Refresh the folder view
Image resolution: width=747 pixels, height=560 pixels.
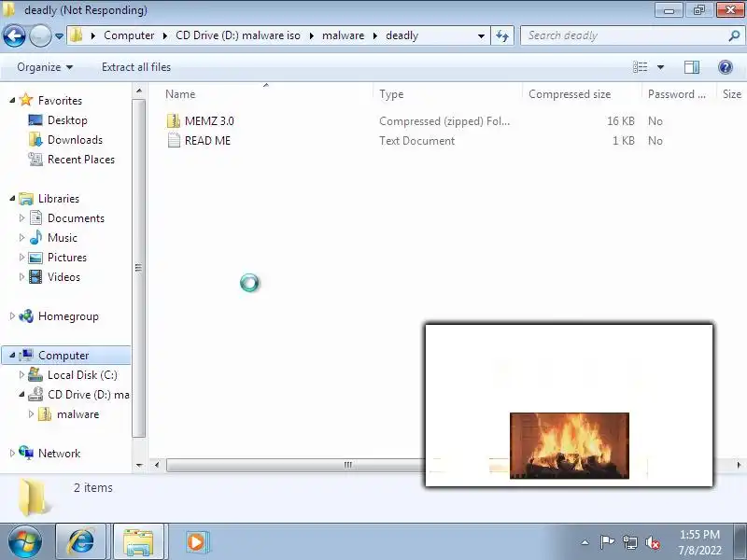[x=502, y=35]
